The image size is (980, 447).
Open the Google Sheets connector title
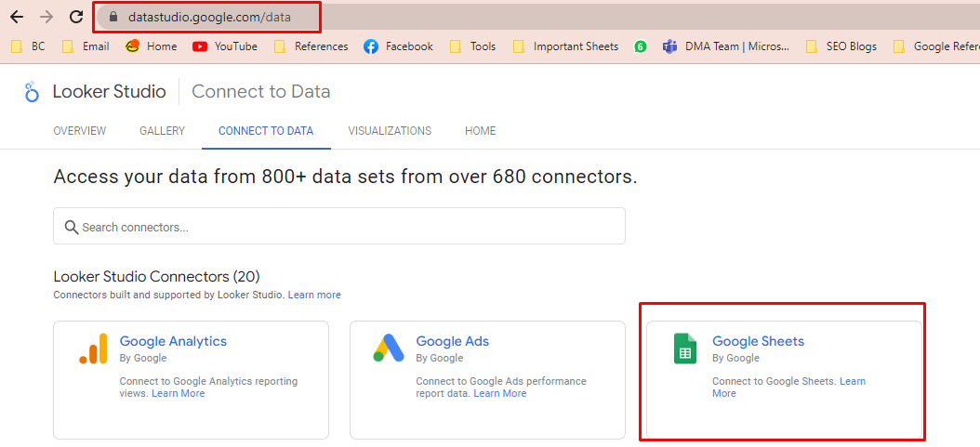click(758, 341)
